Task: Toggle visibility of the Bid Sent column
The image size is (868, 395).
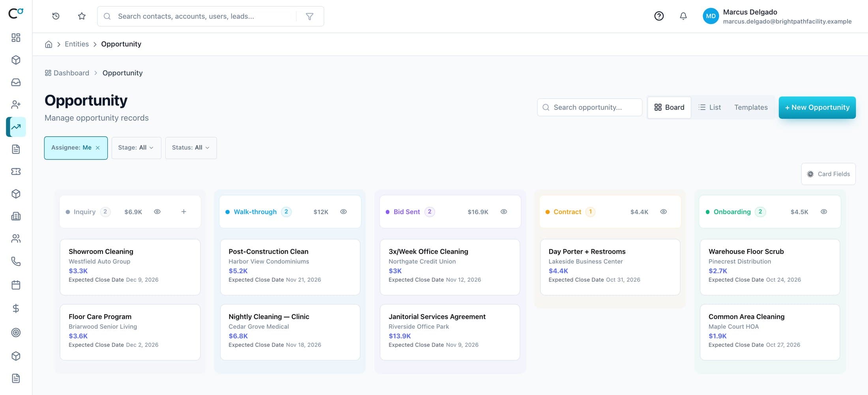Action: coord(504,212)
